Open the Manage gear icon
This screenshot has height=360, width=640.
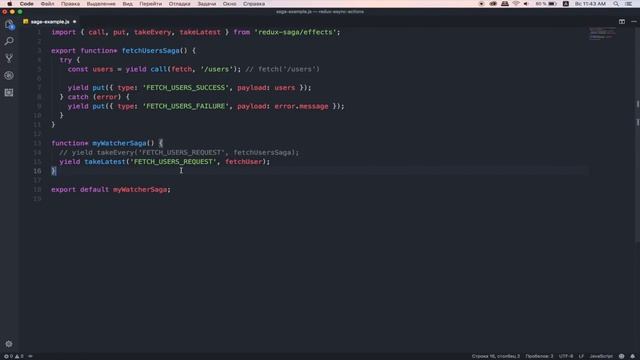9,344
